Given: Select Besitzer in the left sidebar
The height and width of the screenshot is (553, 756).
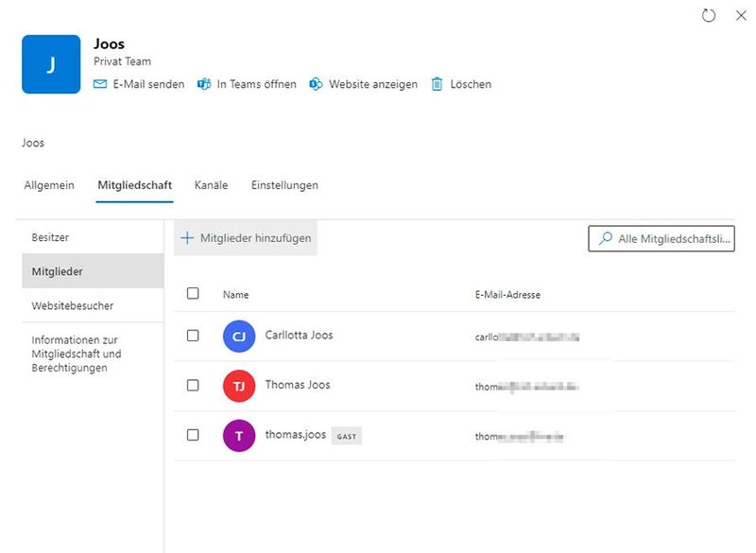Looking at the screenshot, I should click(50, 237).
